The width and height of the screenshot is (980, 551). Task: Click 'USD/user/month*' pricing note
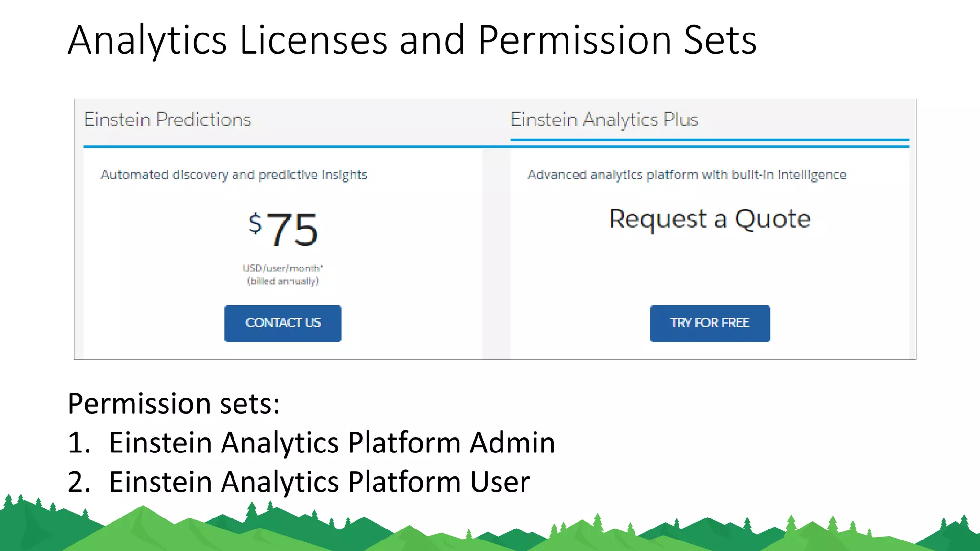point(283,268)
